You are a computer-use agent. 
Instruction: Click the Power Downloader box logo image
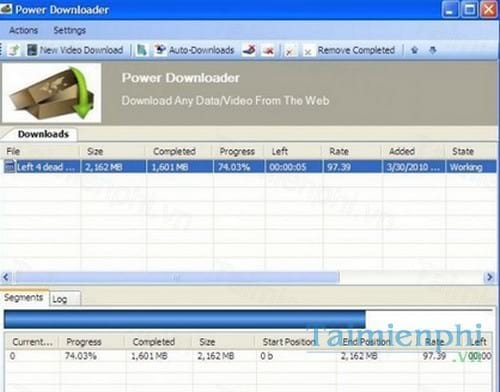click(51, 93)
